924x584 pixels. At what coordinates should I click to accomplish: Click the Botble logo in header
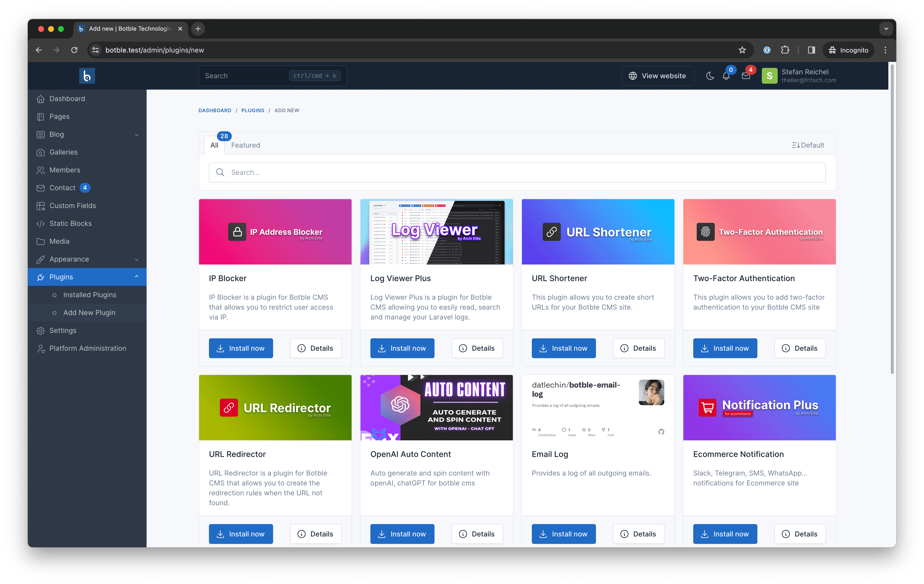pos(87,76)
